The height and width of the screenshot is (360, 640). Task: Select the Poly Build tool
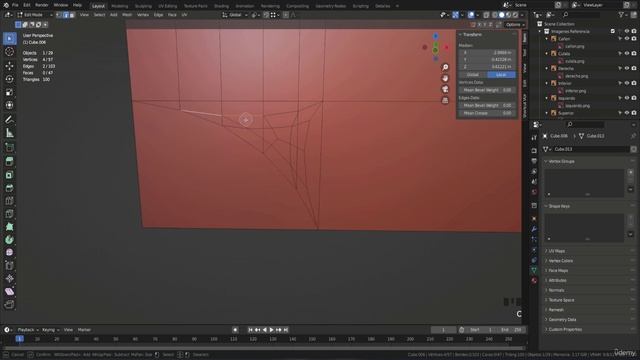coord(9,227)
